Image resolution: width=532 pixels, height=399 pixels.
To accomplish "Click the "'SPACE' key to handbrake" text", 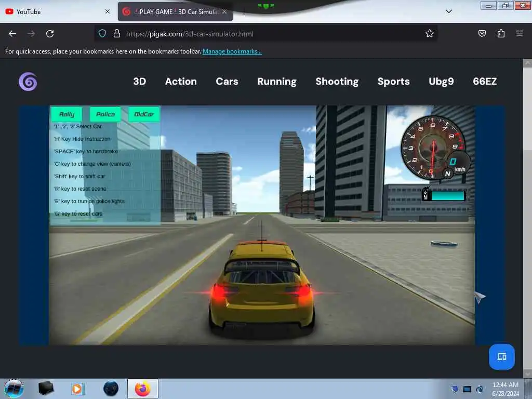I will [86, 151].
